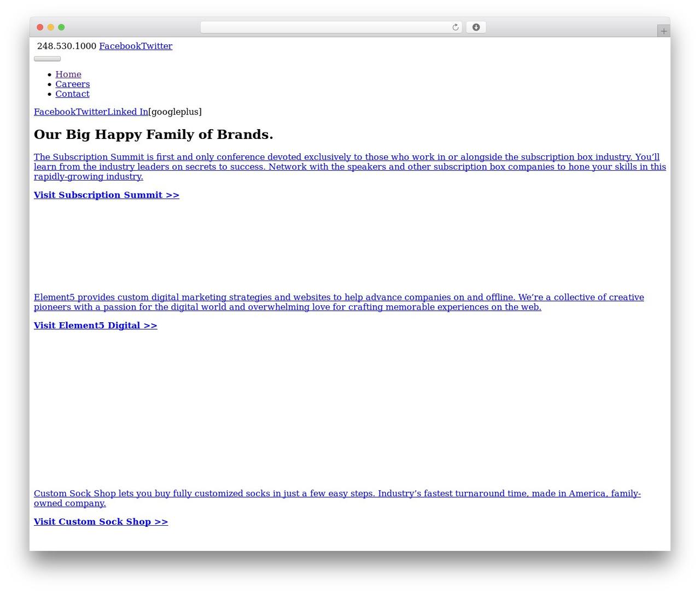
Task: Close the window with red button
Action: 40,27
